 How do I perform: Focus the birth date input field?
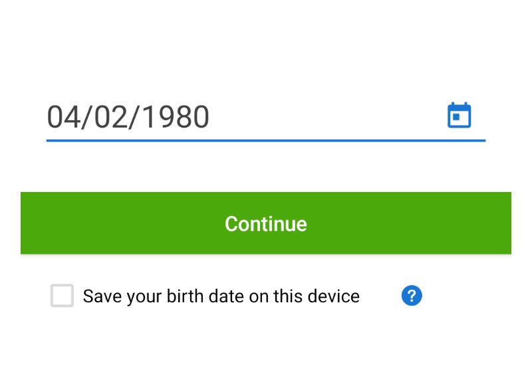pos(265,117)
